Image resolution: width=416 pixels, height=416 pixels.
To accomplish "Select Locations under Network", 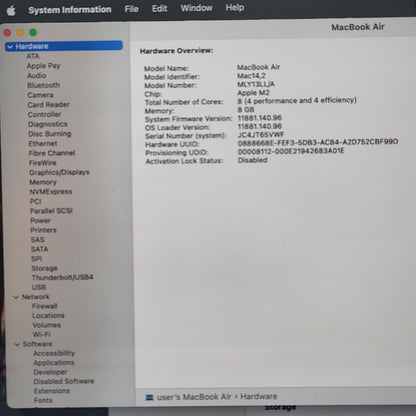I will click(x=48, y=315).
